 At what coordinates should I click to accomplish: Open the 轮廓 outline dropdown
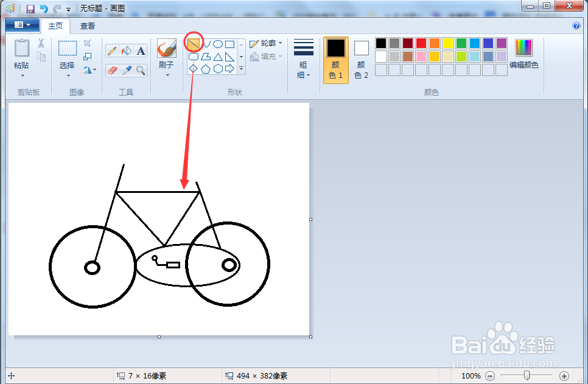point(268,43)
